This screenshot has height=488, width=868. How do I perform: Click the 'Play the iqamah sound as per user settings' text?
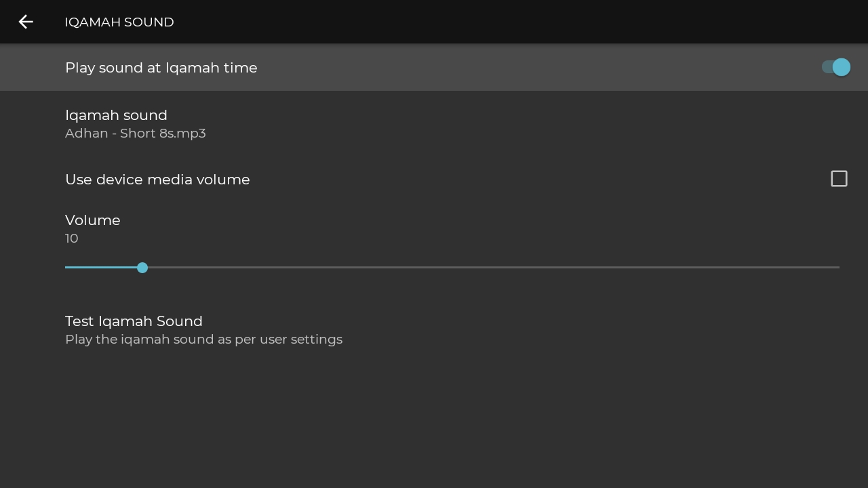pyautogui.click(x=203, y=340)
